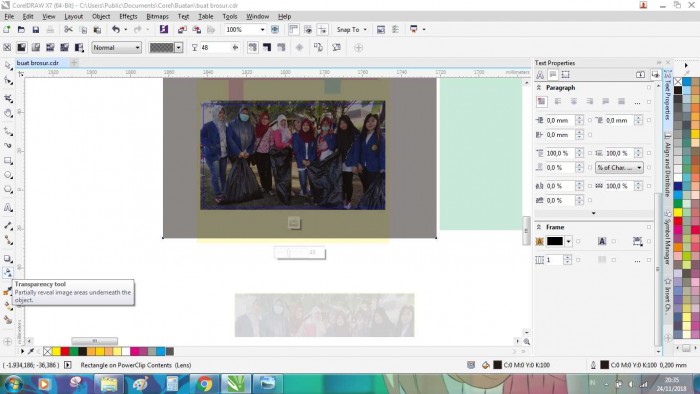700x394 pixels.
Task: Select the Text tool in toolbox
Action: (x=8, y=208)
